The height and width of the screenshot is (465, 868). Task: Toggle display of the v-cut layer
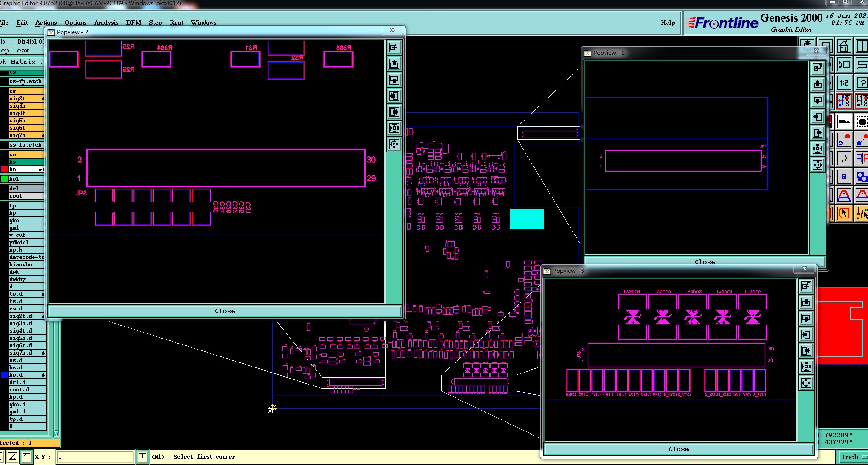point(26,235)
